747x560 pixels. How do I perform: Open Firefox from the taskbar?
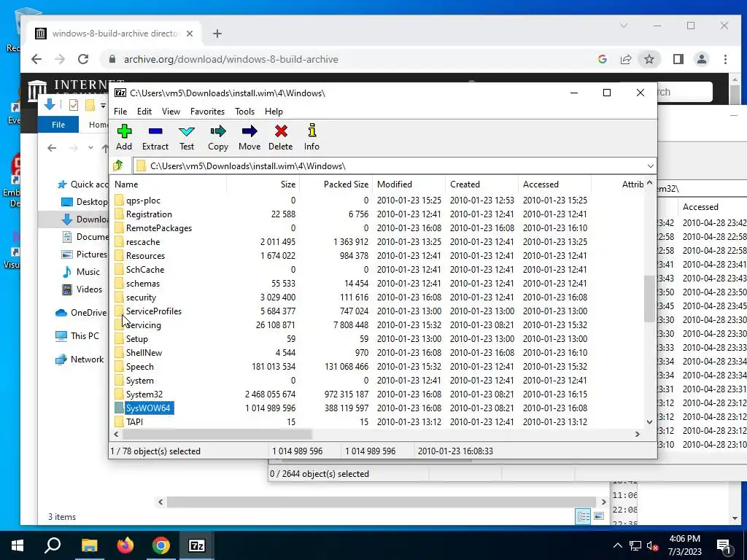[x=125, y=545]
